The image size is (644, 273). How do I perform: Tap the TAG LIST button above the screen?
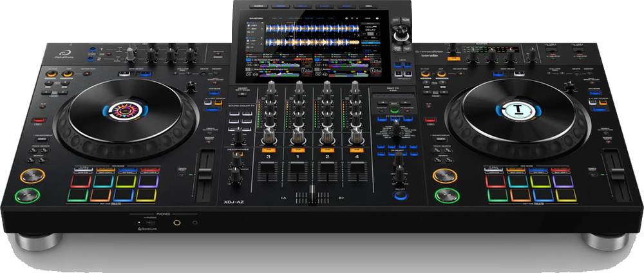tap(303, 6)
